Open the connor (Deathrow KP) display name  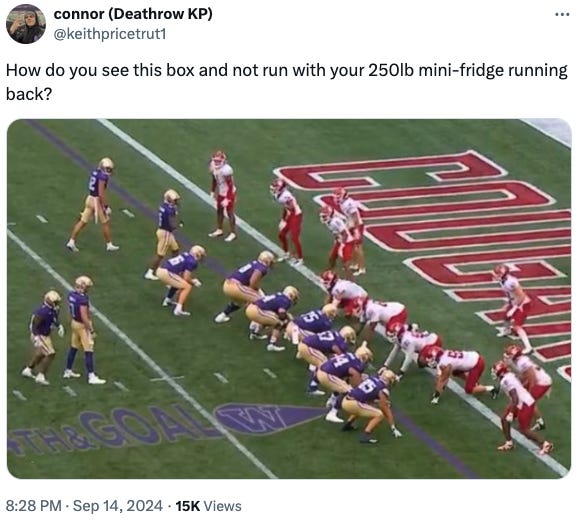coord(133,14)
